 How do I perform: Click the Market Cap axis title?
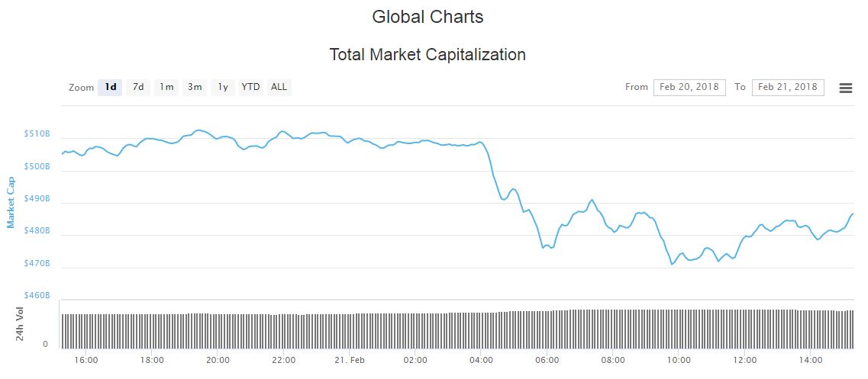pyautogui.click(x=11, y=202)
